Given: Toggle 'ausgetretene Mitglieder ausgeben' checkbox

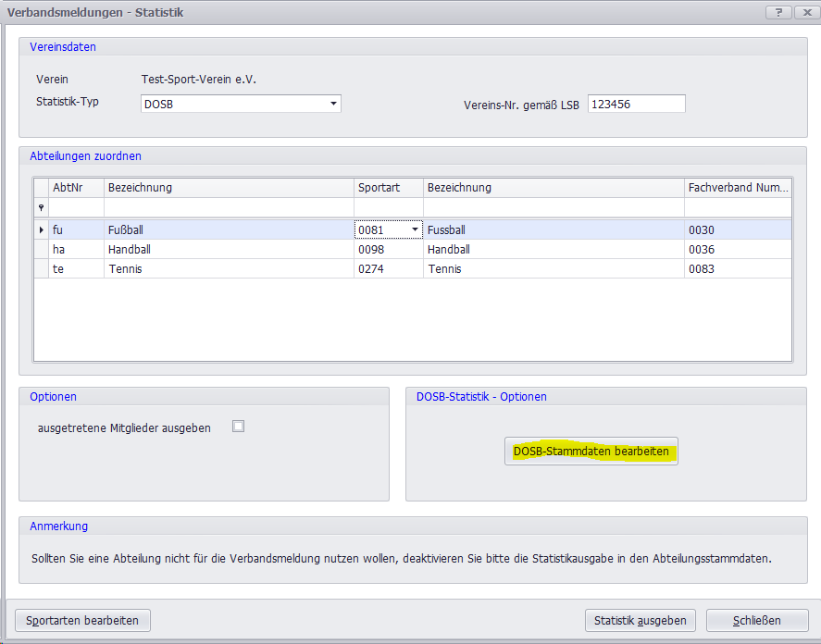Looking at the screenshot, I should (x=239, y=427).
